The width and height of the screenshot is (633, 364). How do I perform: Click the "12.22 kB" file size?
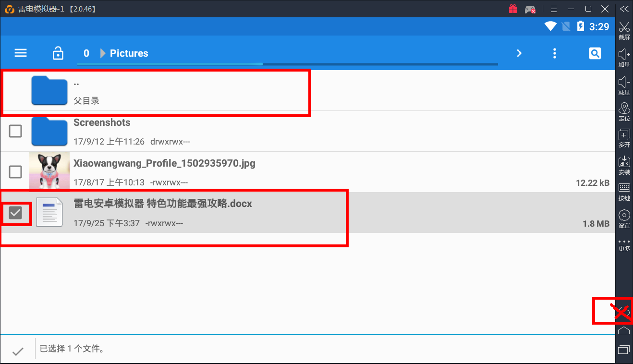pos(593,183)
